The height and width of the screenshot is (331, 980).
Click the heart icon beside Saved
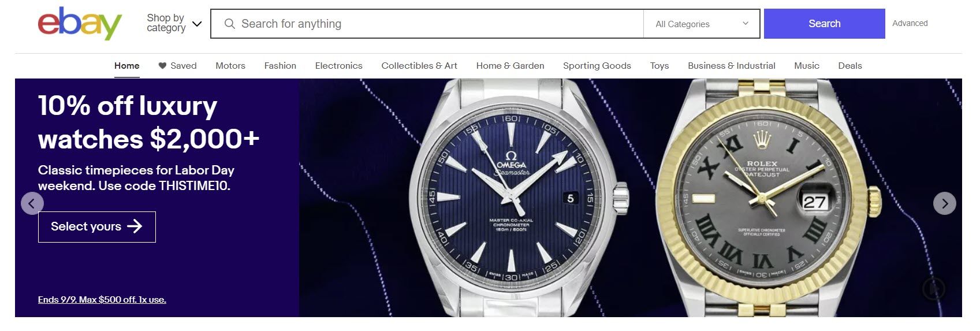162,66
